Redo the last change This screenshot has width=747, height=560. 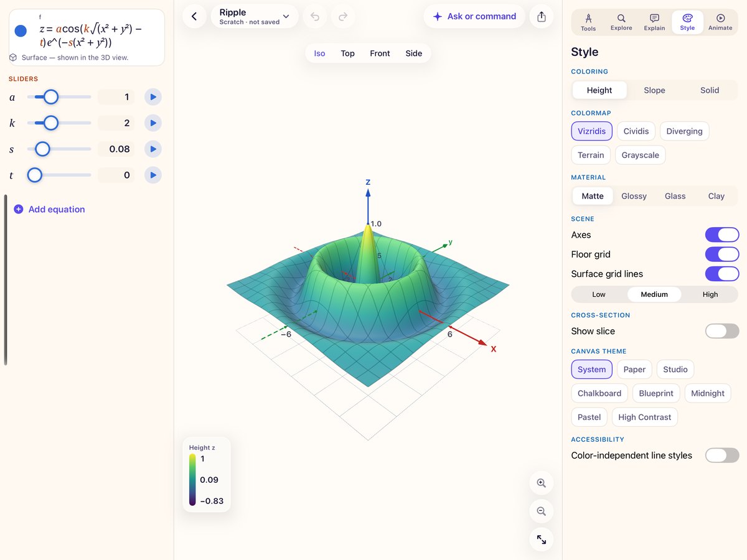pyautogui.click(x=343, y=17)
